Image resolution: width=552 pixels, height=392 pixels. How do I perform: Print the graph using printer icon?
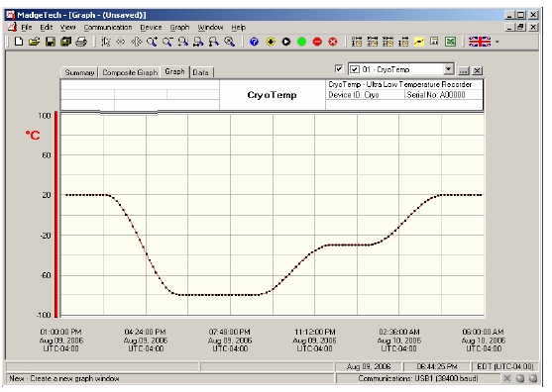coord(81,42)
